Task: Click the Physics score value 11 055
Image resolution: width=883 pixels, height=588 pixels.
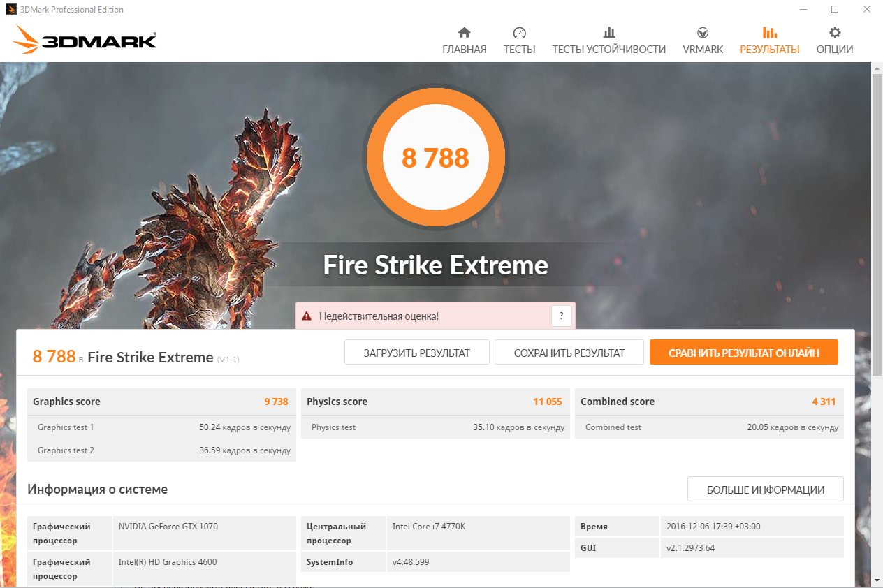Action: click(548, 402)
